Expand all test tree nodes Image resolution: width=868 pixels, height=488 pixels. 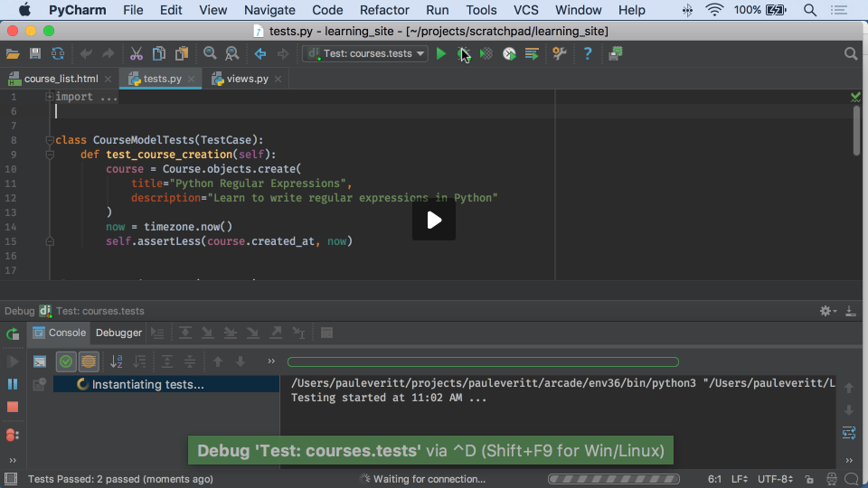click(166, 361)
